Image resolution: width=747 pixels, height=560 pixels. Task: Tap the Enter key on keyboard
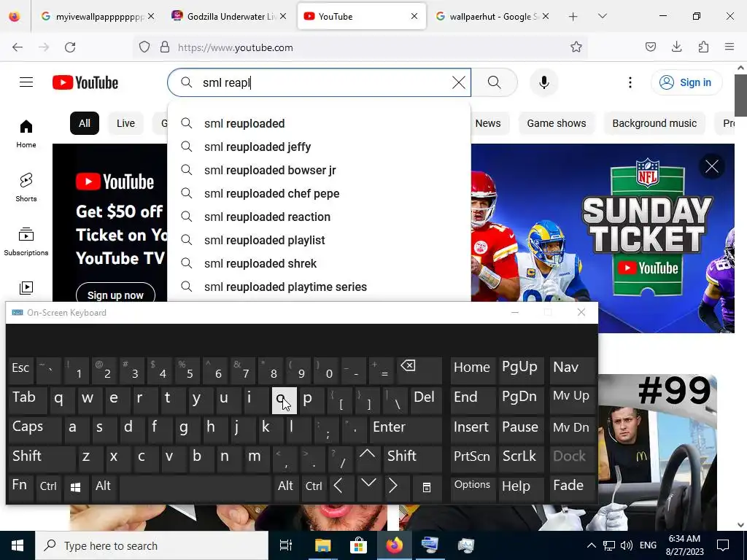[x=406, y=429]
